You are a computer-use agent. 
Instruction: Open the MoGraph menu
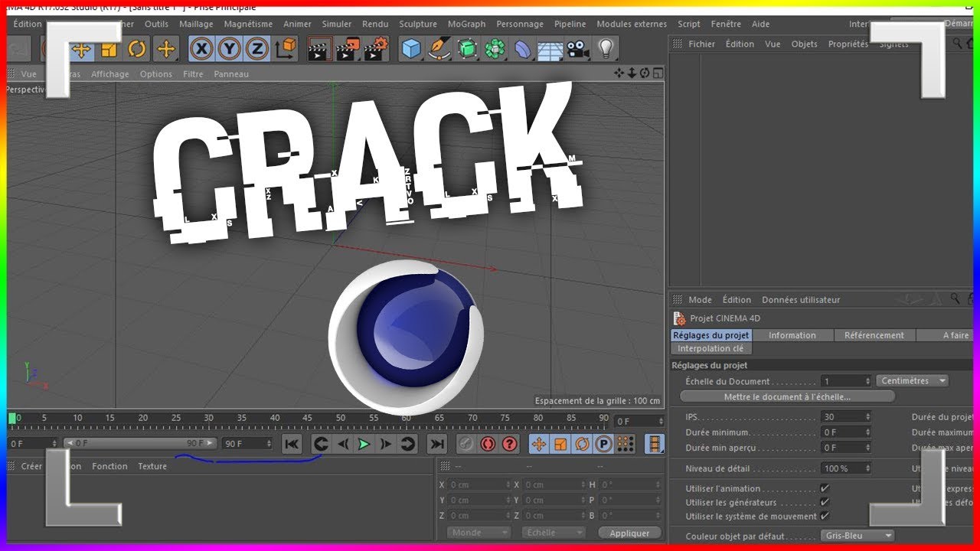pos(466,24)
